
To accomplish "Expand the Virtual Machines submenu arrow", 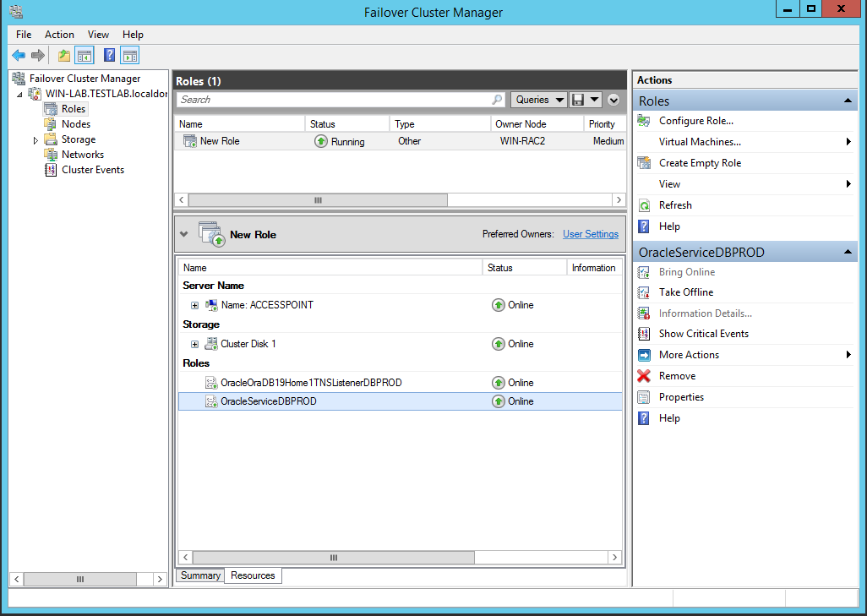I will coord(850,142).
